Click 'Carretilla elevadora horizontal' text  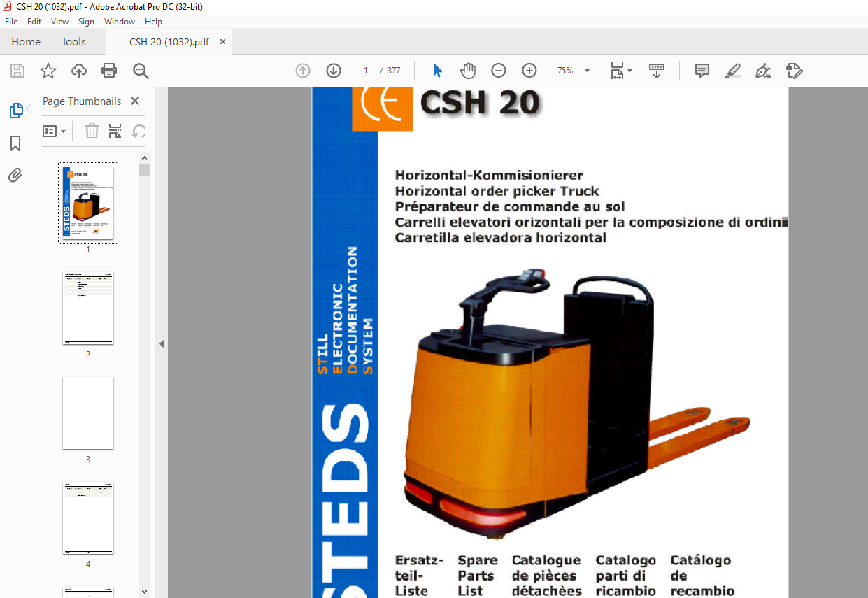(500, 237)
